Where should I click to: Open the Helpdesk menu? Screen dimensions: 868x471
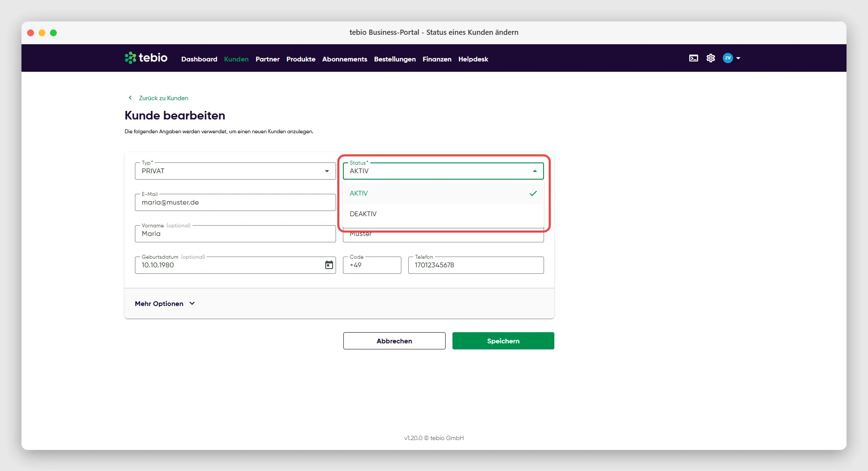coord(473,59)
